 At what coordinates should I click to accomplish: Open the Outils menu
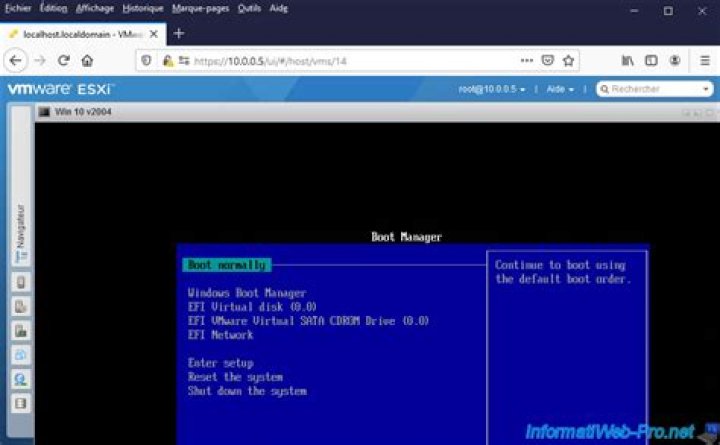tap(249, 8)
